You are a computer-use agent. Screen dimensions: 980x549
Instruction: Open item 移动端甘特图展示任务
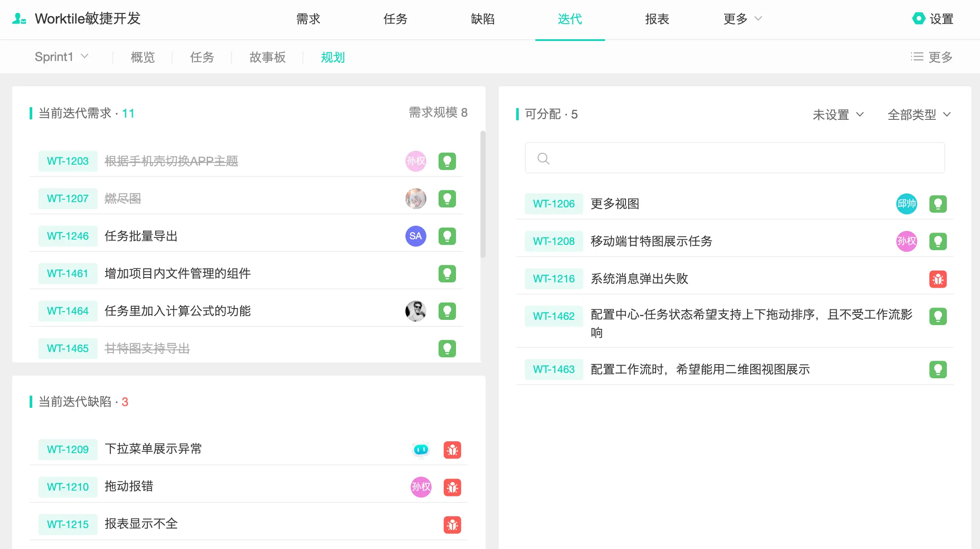pyautogui.click(x=652, y=241)
